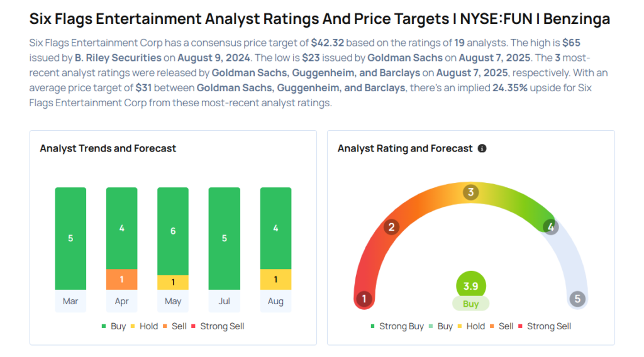Viewport: 644px width, 357px height.
Task: Click the gauge marker numbered 5
Action: point(577,299)
